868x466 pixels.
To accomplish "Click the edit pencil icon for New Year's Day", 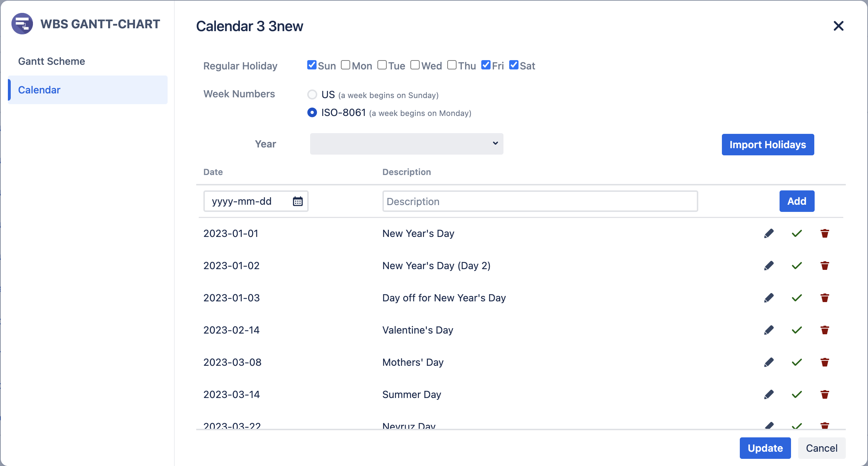I will tap(769, 234).
